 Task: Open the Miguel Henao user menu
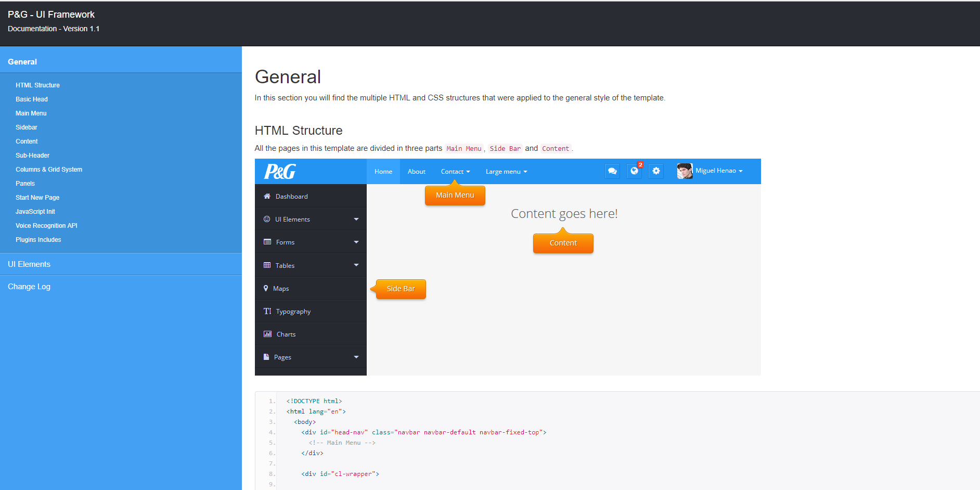pyautogui.click(x=719, y=171)
